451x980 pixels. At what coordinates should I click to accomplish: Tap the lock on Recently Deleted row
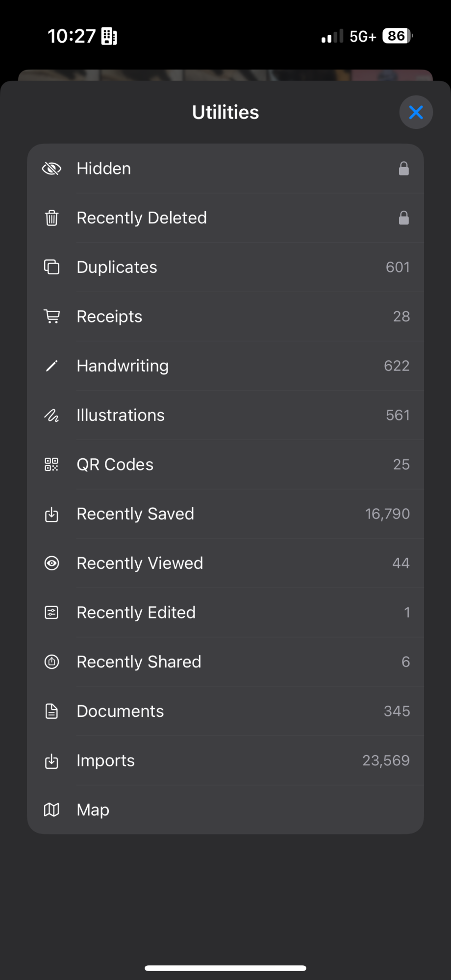[403, 218]
